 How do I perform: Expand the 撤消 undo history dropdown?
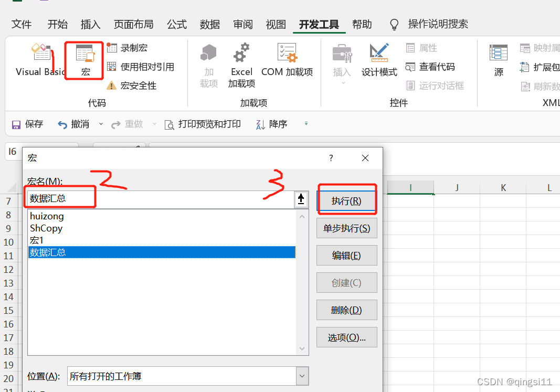coord(101,124)
